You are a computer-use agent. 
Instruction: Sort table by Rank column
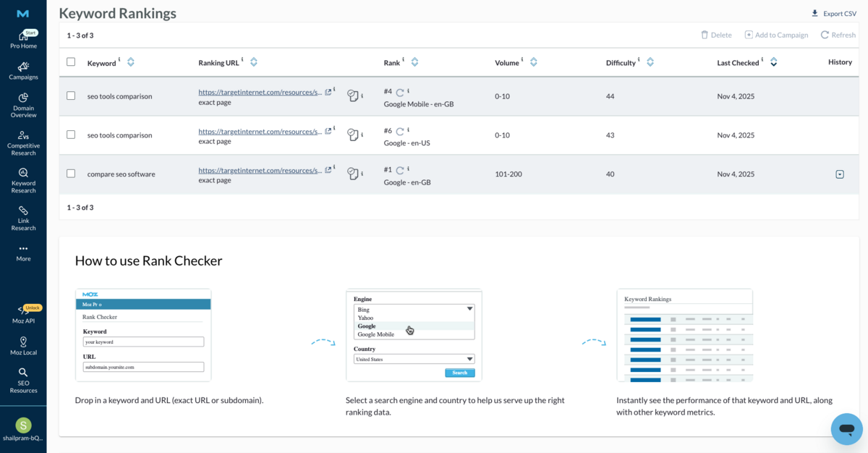click(414, 62)
